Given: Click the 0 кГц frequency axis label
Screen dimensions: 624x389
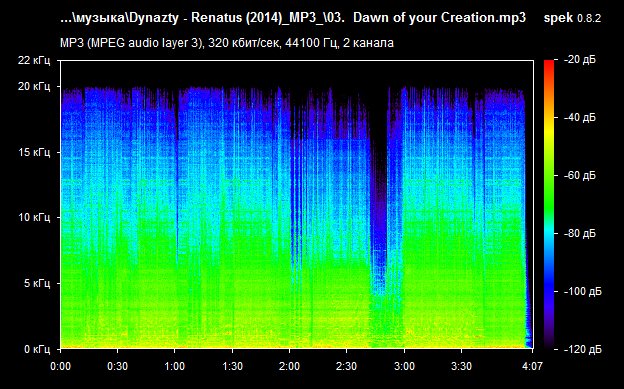Looking at the screenshot, I should click(x=37, y=349).
